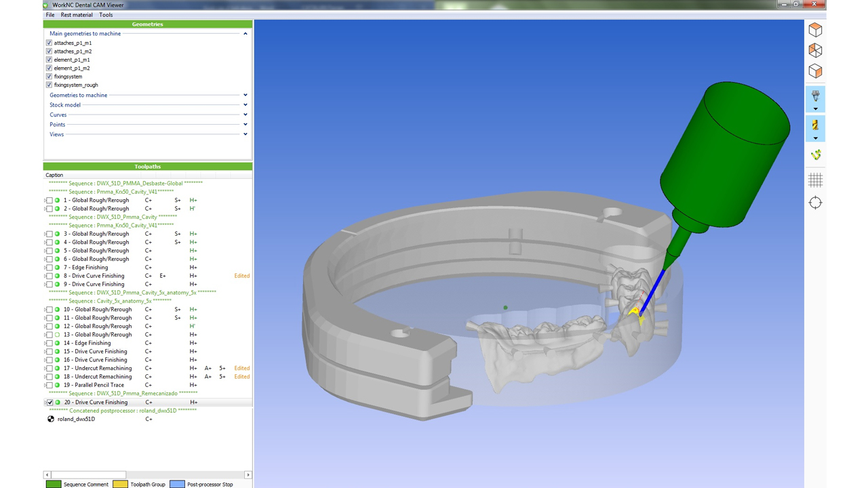Toggle the grid icon in right toolbar
Viewport: 868px width, 488px height.
coord(815,180)
